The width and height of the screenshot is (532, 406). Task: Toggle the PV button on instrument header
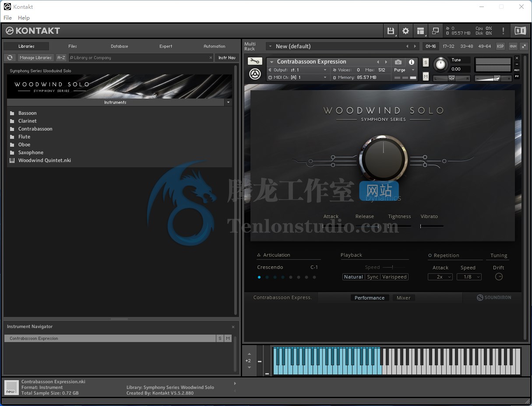(517, 76)
